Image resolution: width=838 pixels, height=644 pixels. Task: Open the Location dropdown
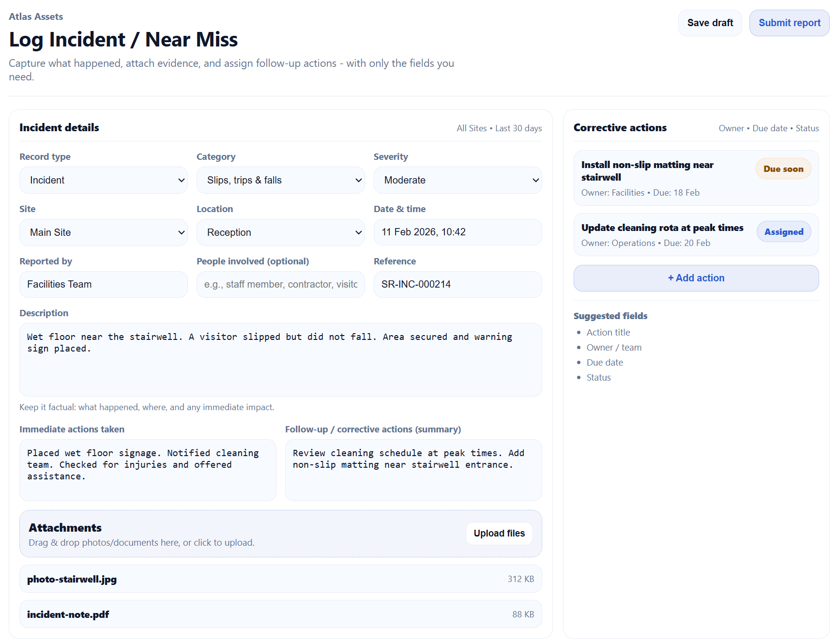tap(280, 232)
